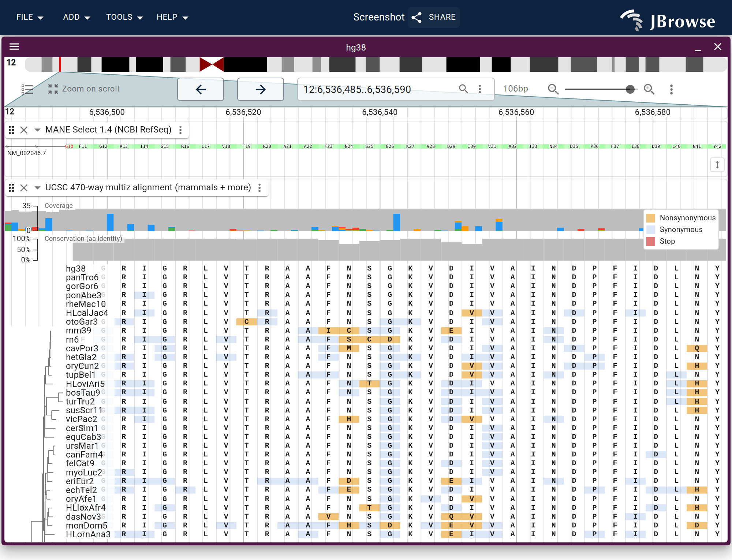Click the canFam4 species row label

(84, 454)
